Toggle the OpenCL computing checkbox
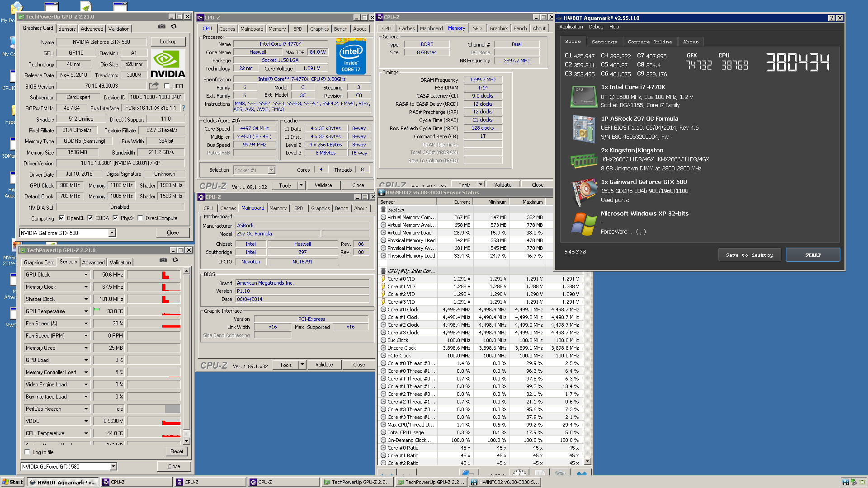 click(61, 218)
